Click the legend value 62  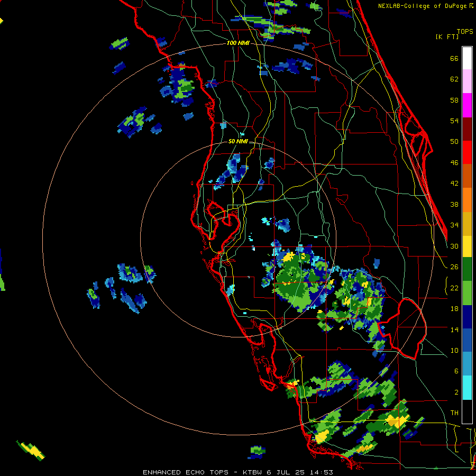coord(454,79)
